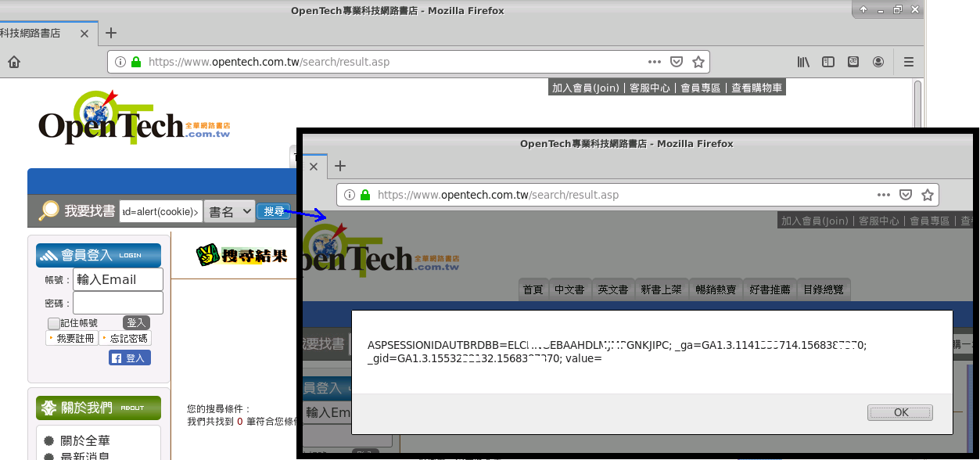Select the 首頁 tab in front window
This screenshot has width=980, height=460.
(x=533, y=289)
